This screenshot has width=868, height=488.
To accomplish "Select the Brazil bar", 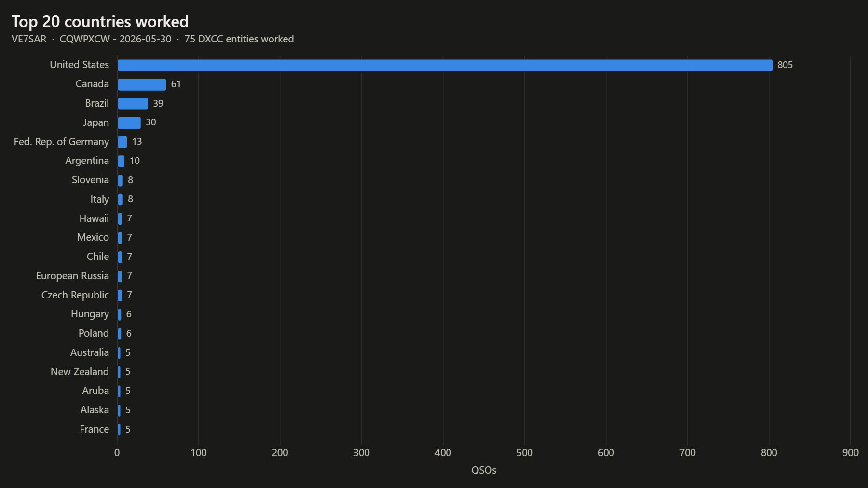I will pyautogui.click(x=133, y=104).
